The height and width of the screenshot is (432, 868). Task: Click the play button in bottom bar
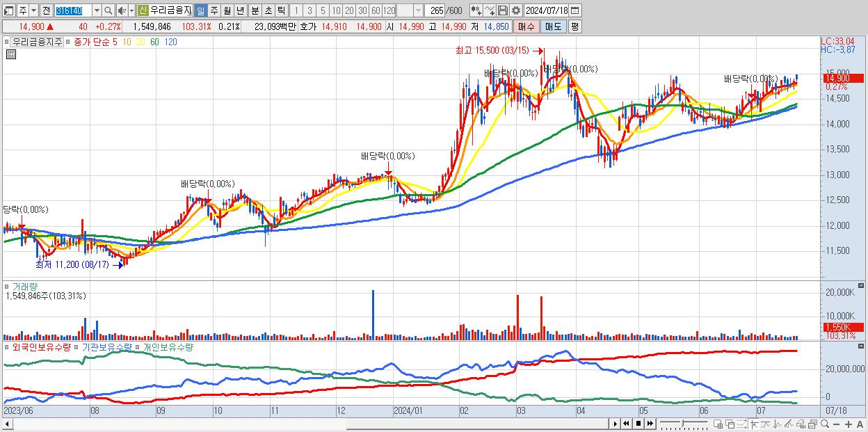click(615, 424)
